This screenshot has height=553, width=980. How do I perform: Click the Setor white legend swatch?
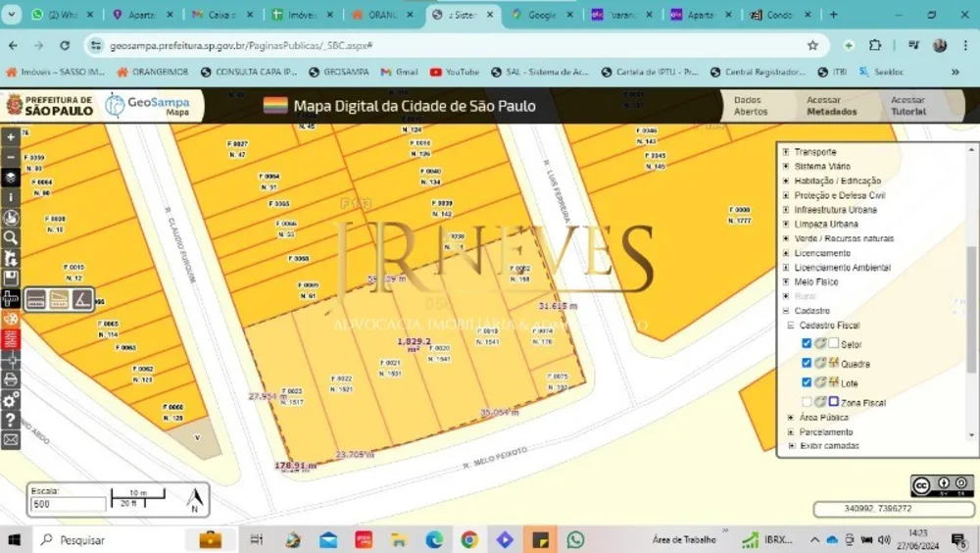click(834, 343)
